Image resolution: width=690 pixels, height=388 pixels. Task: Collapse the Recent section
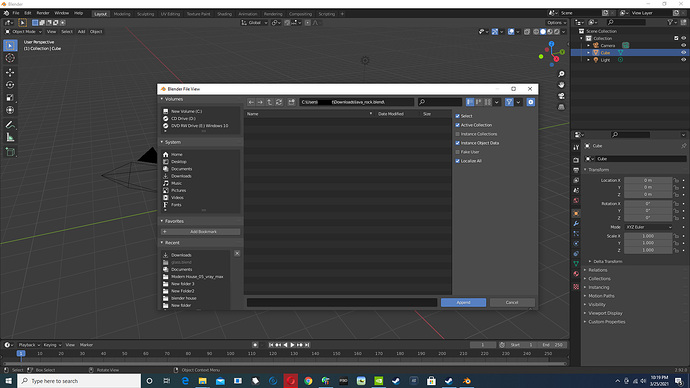click(x=162, y=242)
